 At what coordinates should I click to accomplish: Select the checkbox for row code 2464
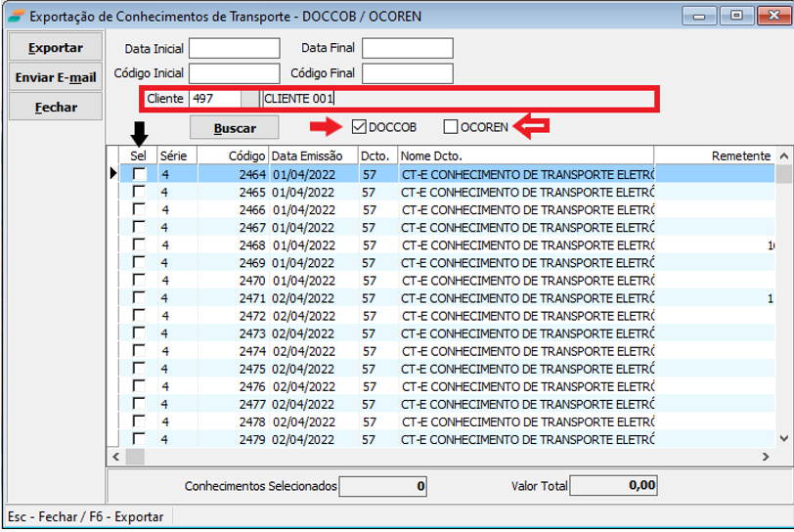139,174
